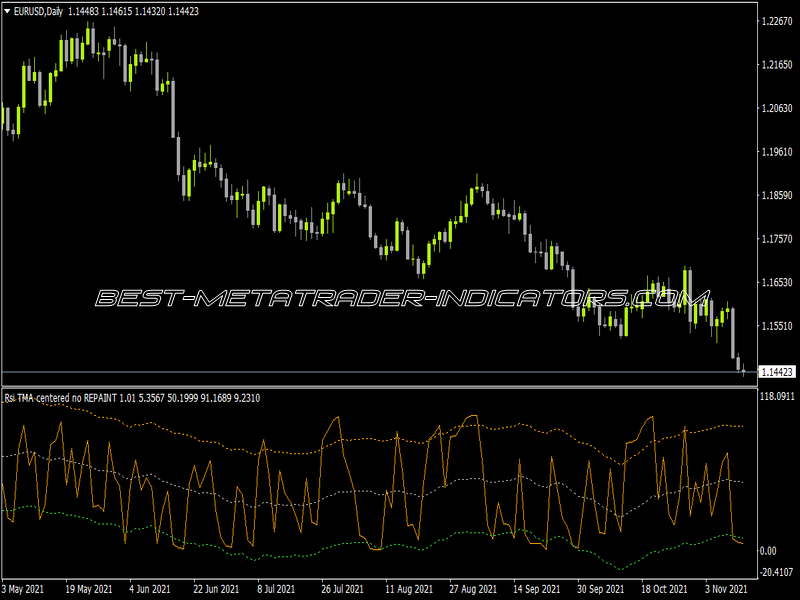Click price level 1.18590 on the scale
This screenshot has width=800, height=600.
click(x=777, y=195)
